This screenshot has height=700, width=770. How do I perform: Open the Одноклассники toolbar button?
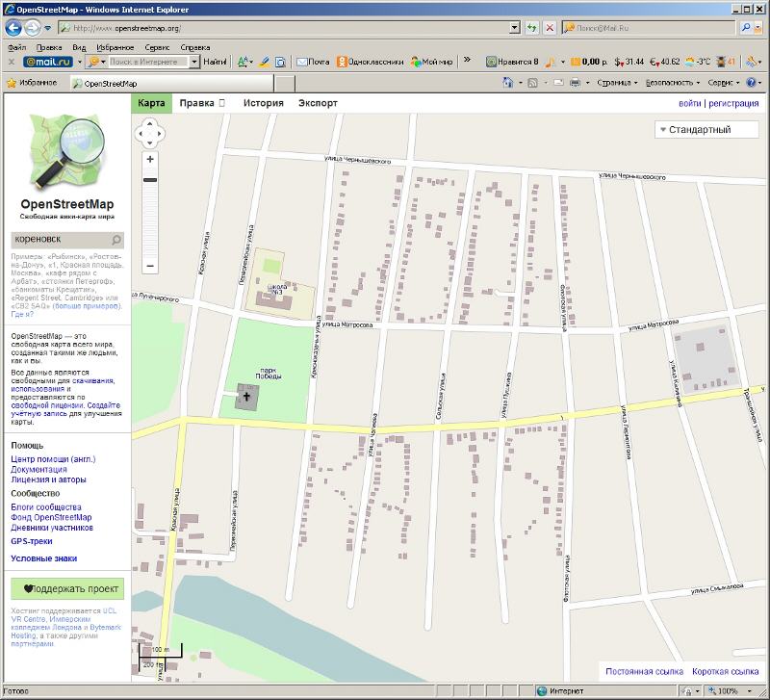[369, 62]
